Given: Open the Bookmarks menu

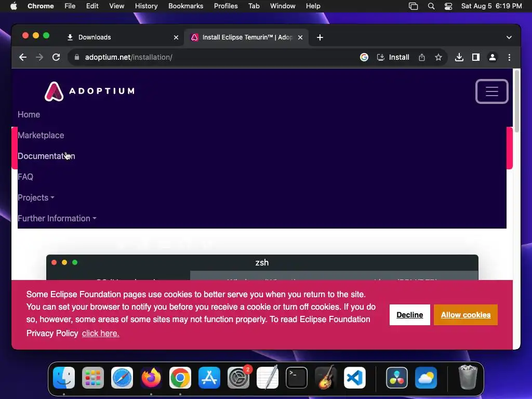Looking at the screenshot, I should (185, 6).
